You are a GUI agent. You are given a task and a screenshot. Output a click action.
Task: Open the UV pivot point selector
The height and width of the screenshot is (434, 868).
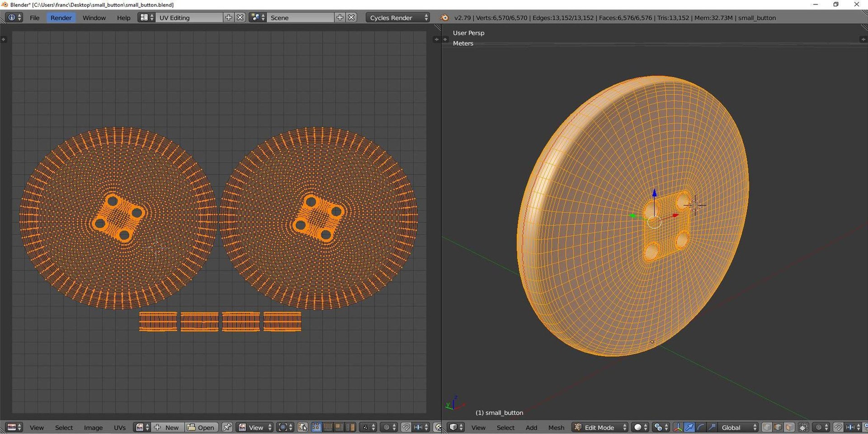286,427
